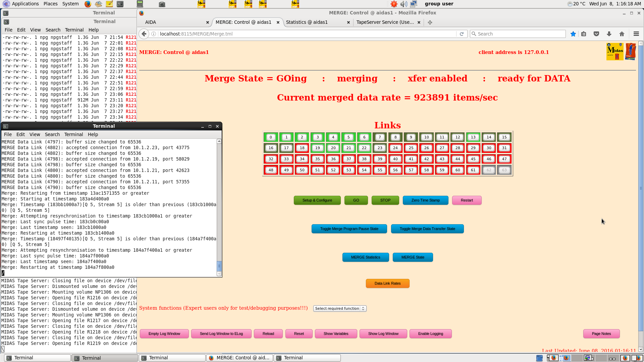This screenshot has height=362, width=644.
Task: Toggle link 0 button
Action: click(271, 137)
